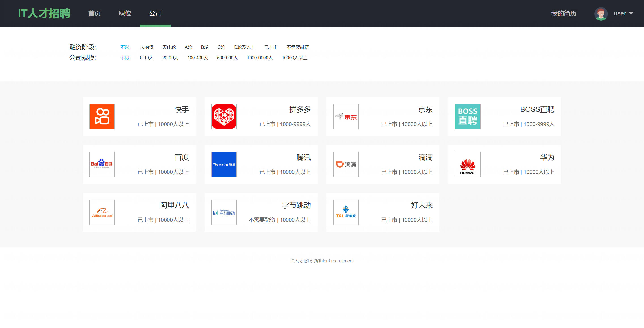Open the Pinduoduo red heart logo
The width and height of the screenshot is (644, 328).
coord(224,117)
